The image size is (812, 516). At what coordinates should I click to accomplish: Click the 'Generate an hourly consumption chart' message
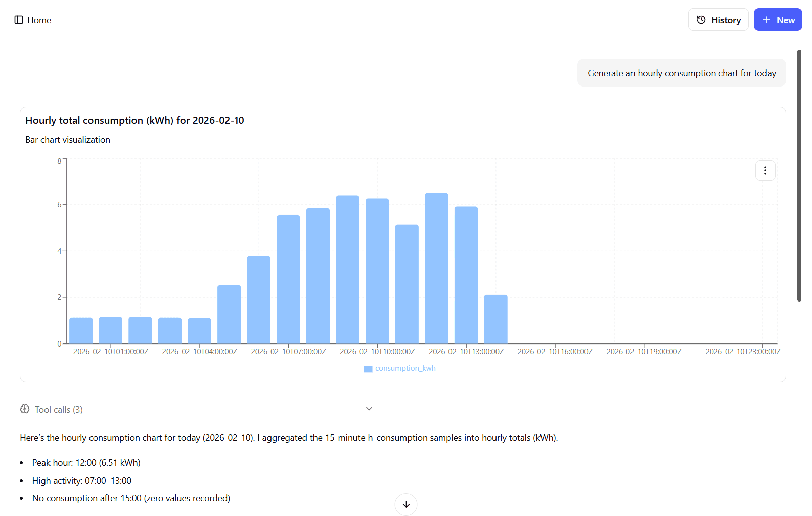click(x=681, y=73)
